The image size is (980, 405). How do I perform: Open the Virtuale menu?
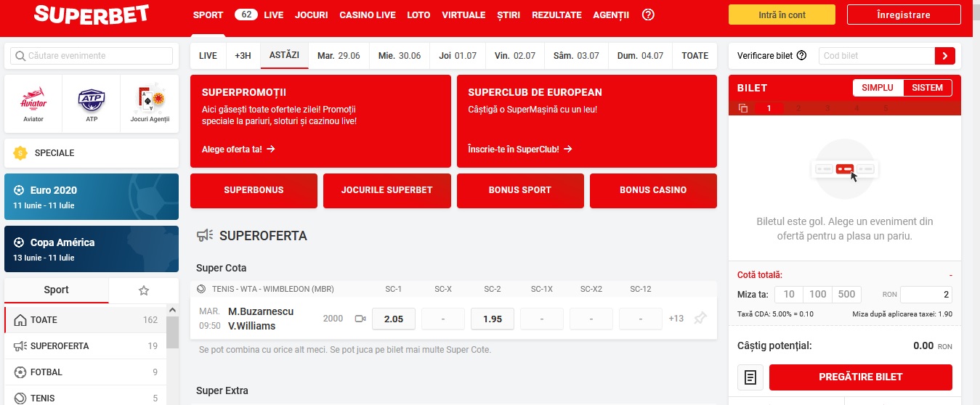463,15
